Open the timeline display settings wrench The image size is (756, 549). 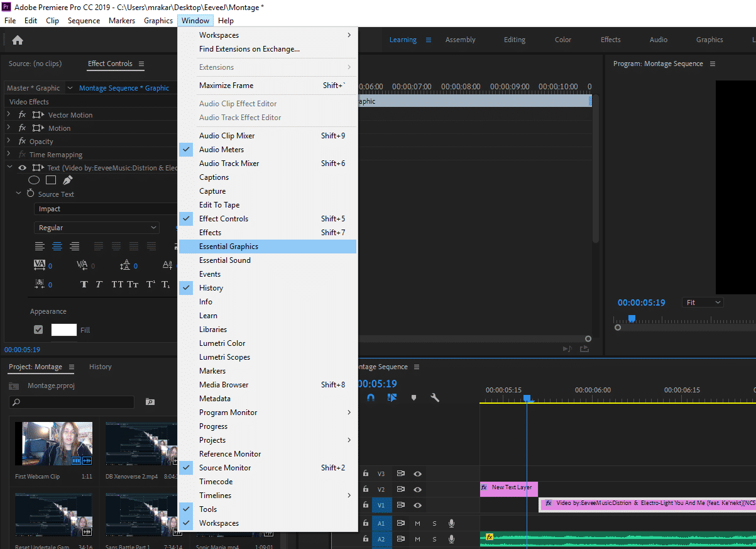click(x=436, y=397)
